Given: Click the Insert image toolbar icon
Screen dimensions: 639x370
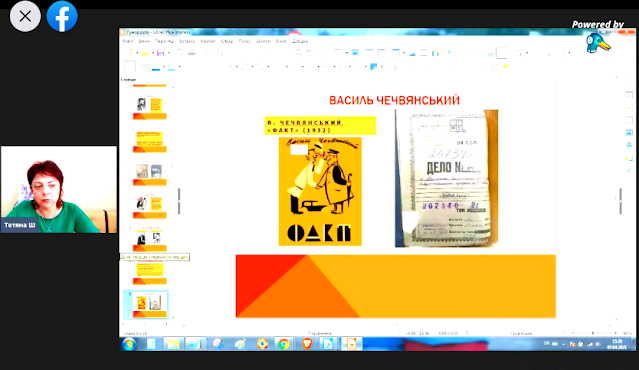Looking at the screenshot, I should tap(412, 53).
